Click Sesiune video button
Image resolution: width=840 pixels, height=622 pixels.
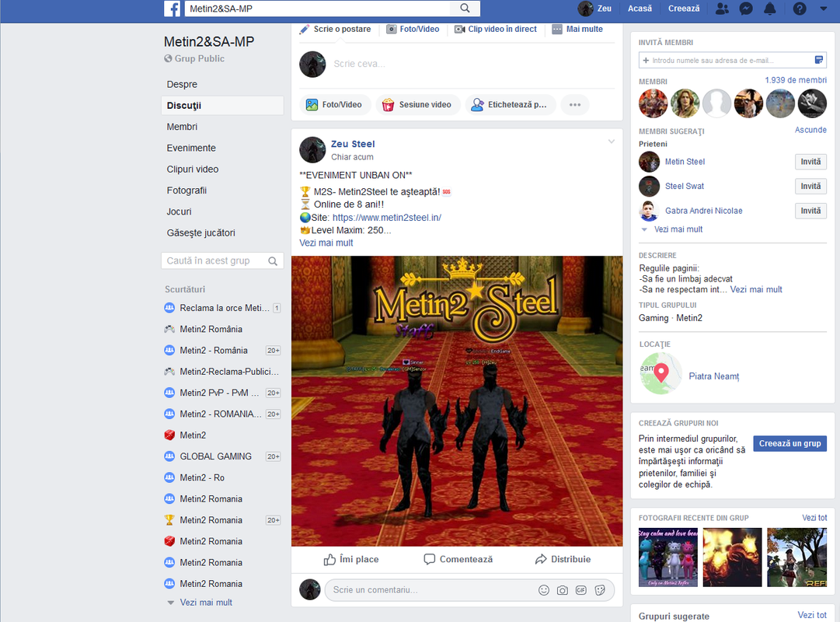418,104
